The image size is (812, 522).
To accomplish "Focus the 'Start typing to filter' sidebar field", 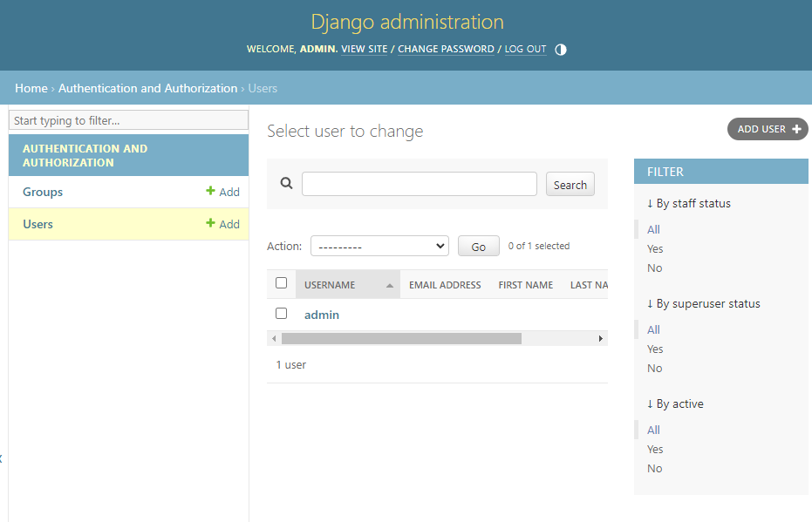I will click(x=128, y=120).
